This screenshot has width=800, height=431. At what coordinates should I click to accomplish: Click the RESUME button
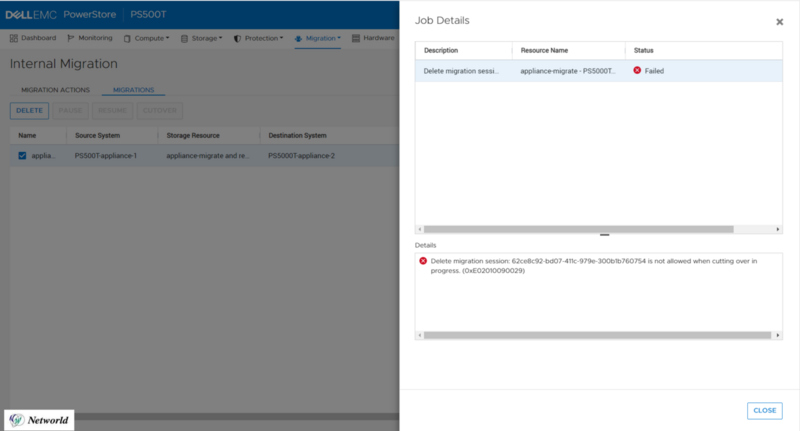tap(113, 111)
